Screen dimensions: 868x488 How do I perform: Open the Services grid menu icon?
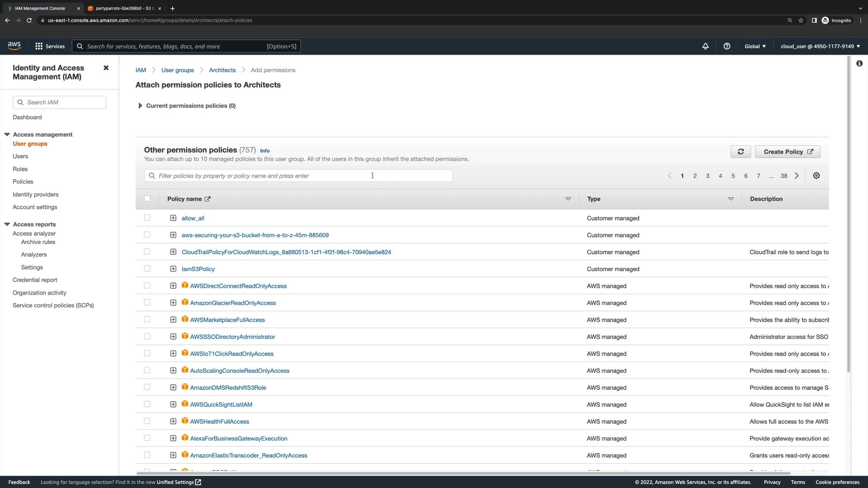[39, 46]
